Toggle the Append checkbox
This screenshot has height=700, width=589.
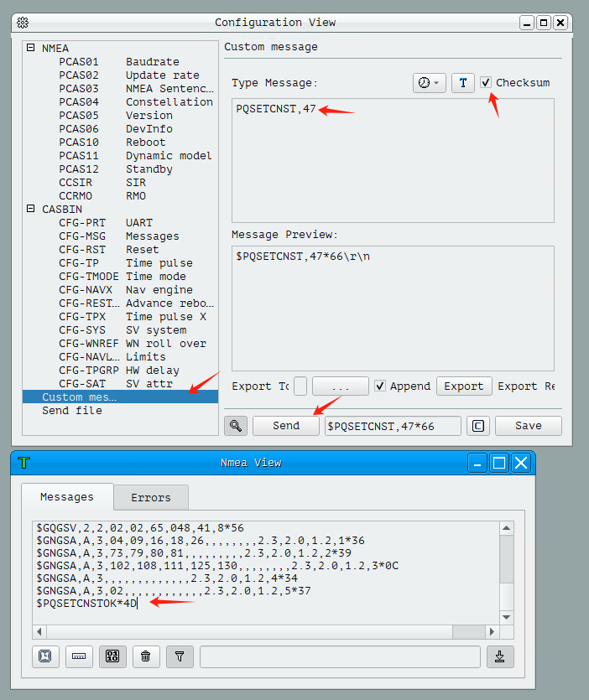380,386
